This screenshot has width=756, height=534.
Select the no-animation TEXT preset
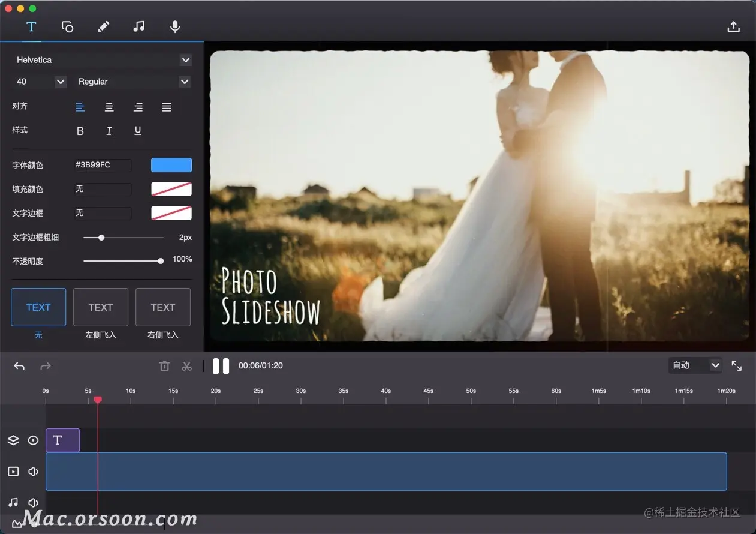pyautogui.click(x=38, y=307)
